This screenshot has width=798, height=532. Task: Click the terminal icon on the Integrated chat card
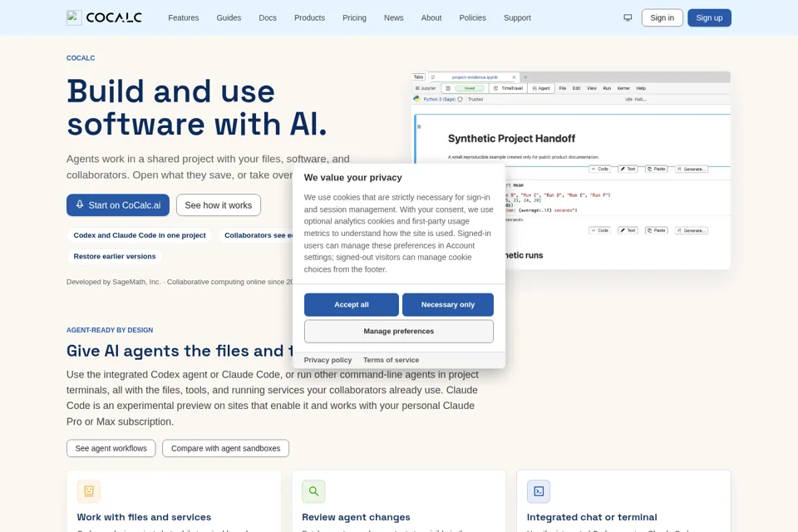coord(539,490)
